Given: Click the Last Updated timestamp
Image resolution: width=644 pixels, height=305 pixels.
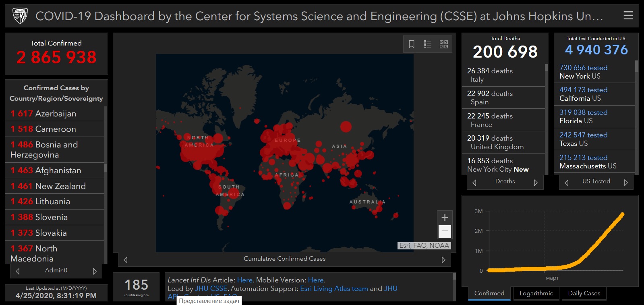Looking at the screenshot, I should pos(56,295).
